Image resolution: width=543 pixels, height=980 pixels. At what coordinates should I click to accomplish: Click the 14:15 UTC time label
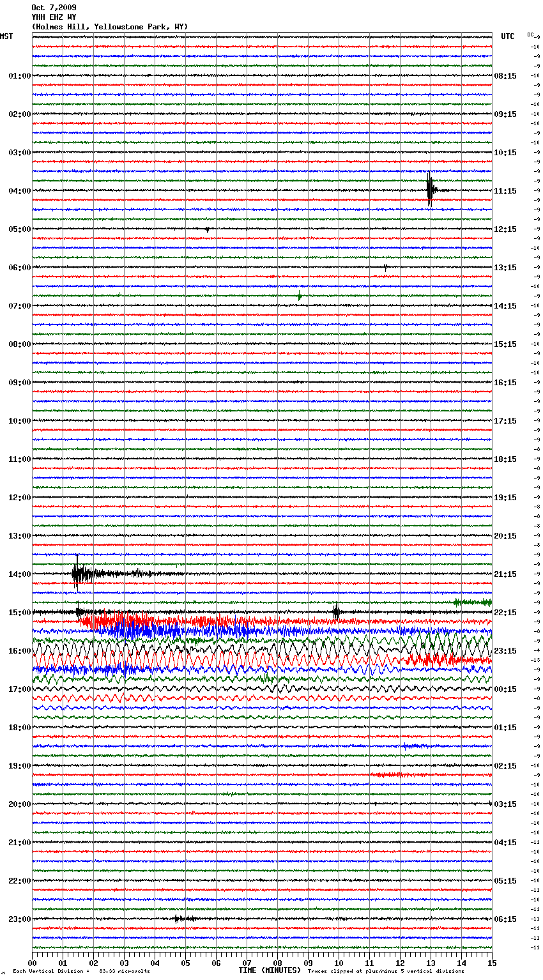click(505, 306)
